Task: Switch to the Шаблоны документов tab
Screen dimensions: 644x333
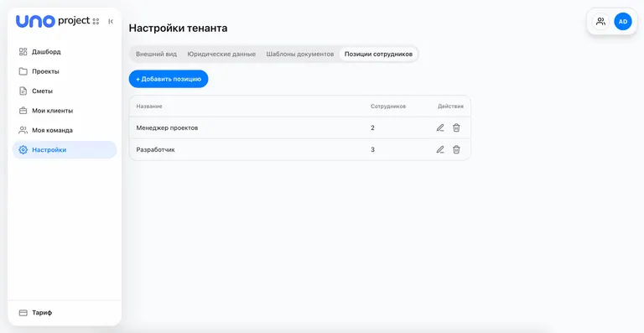Action: point(300,55)
